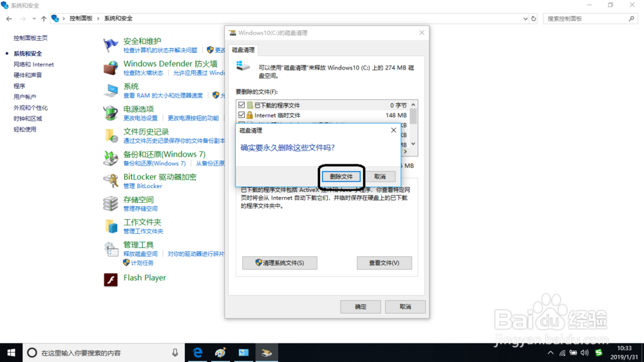The height and width of the screenshot is (362, 644).
Task: Click Back arrow in Control Panel
Action: click(x=9, y=19)
